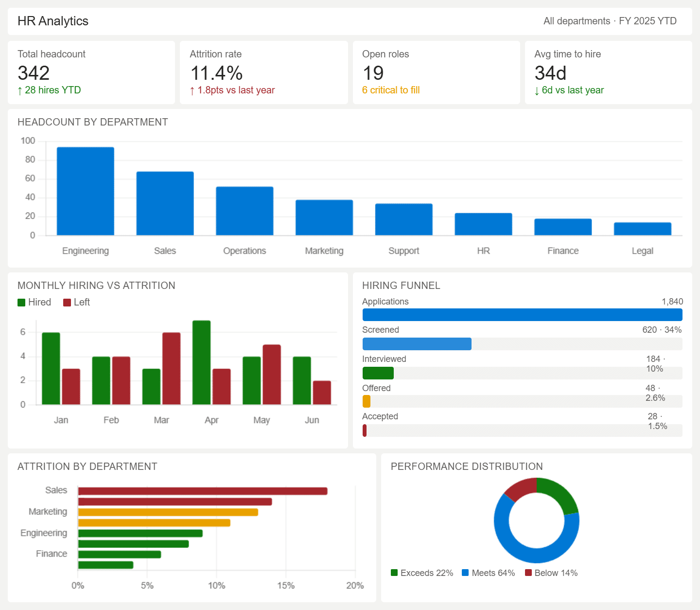700x610 pixels.
Task: Click the green Hired legend swatch
Action: click(x=21, y=303)
